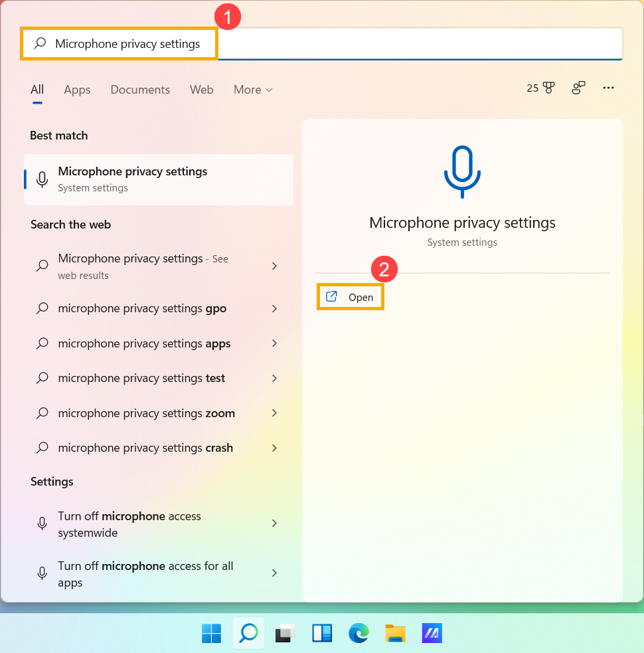This screenshot has height=653, width=644.
Task: Click the Open button in preview pane
Action: click(350, 297)
